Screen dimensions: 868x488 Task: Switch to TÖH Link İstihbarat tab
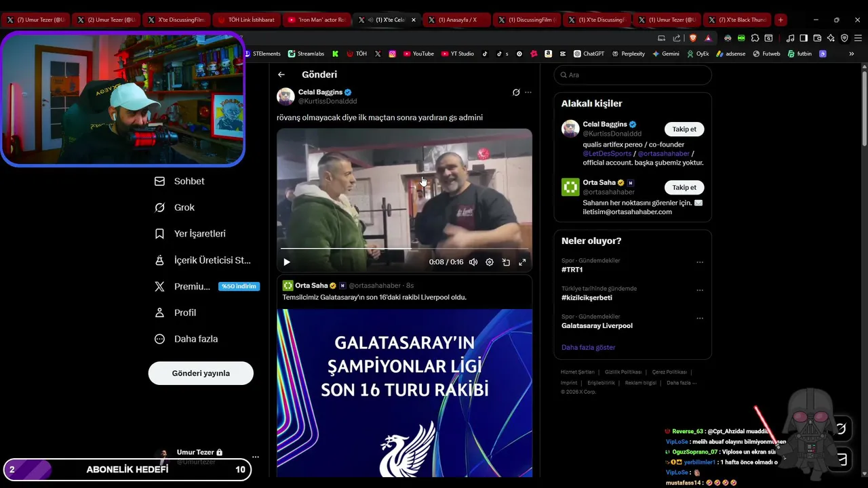pyautogui.click(x=247, y=20)
